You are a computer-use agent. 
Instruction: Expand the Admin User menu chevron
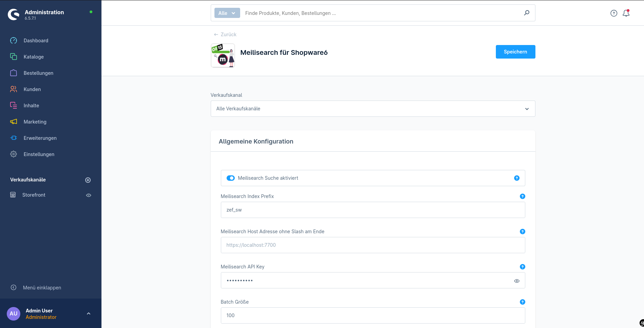point(89,314)
